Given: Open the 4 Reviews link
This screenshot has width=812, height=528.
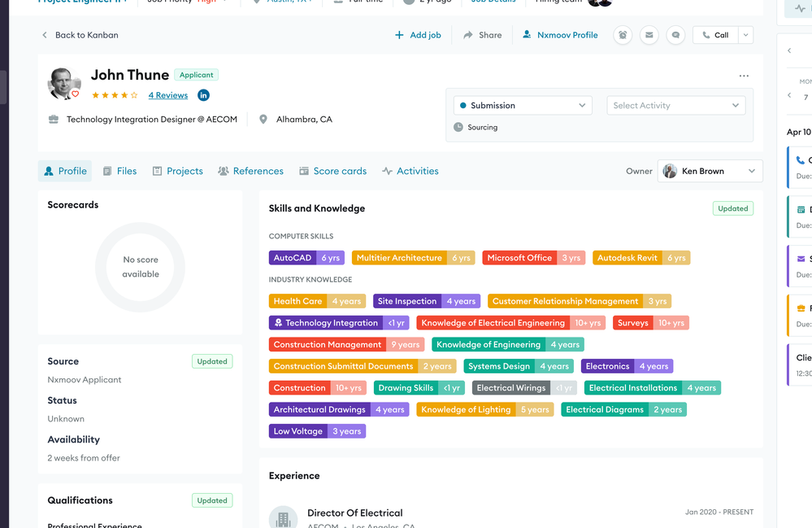Looking at the screenshot, I should tap(167, 95).
